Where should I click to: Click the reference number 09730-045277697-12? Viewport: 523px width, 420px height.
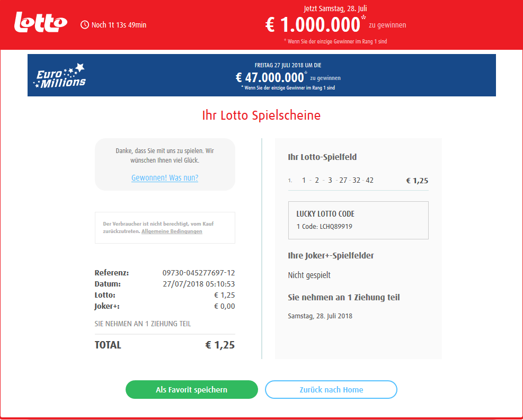pos(199,273)
